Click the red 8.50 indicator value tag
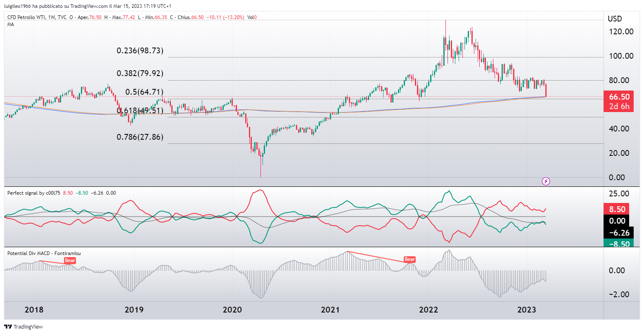Screen dimensions: 644x334 click(617, 209)
